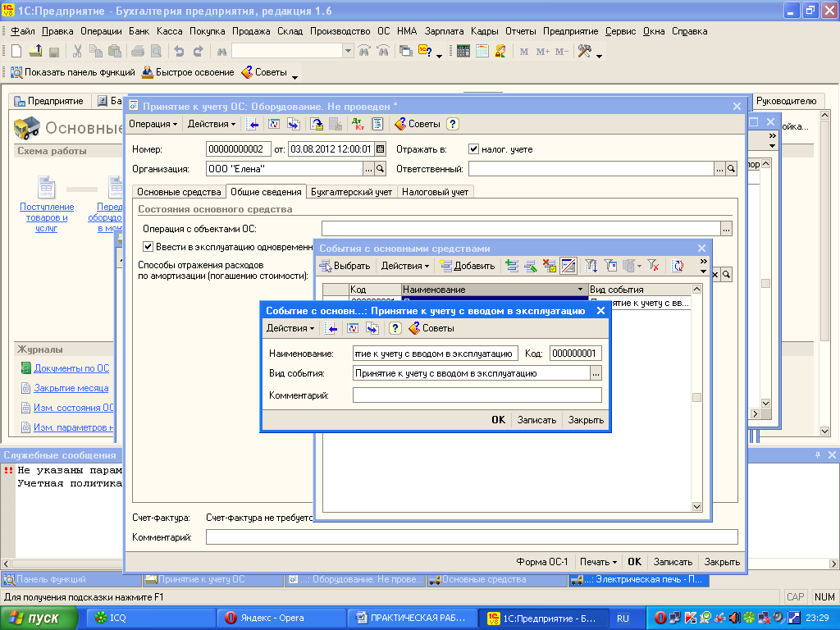Image resolution: width=840 pixels, height=630 pixels.
Task: Click ellipsis button of Операция с объектами ОС
Action: (x=726, y=229)
